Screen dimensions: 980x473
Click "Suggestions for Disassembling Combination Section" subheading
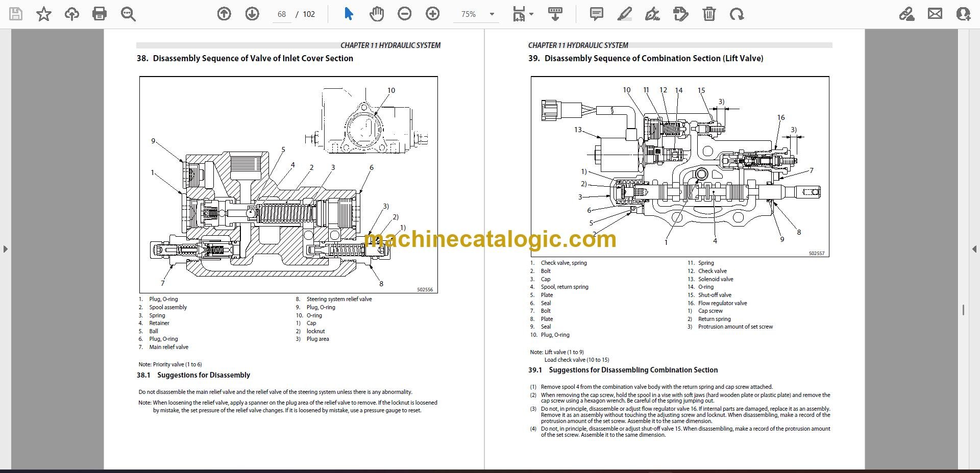(x=633, y=370)
